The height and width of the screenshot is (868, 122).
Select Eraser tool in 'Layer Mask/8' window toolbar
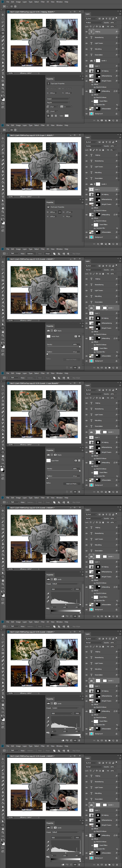point(3,427)
